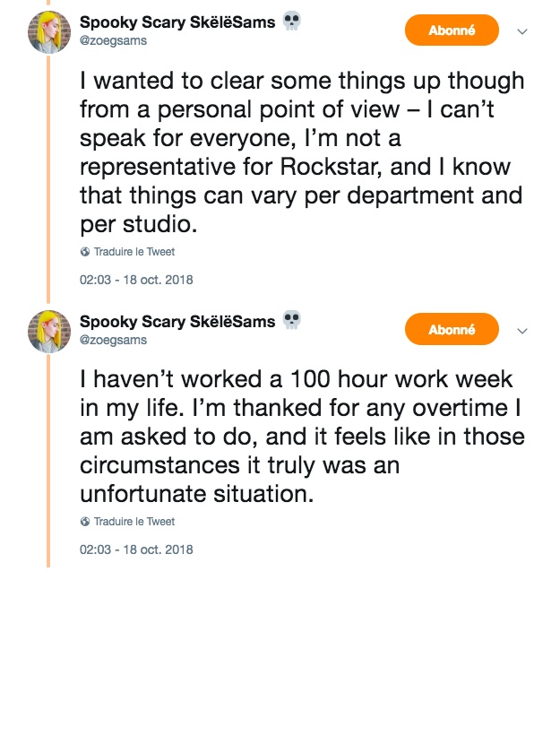Open second Spooky Scary SkëlëSams display name
560x753 pixels.
177,320
